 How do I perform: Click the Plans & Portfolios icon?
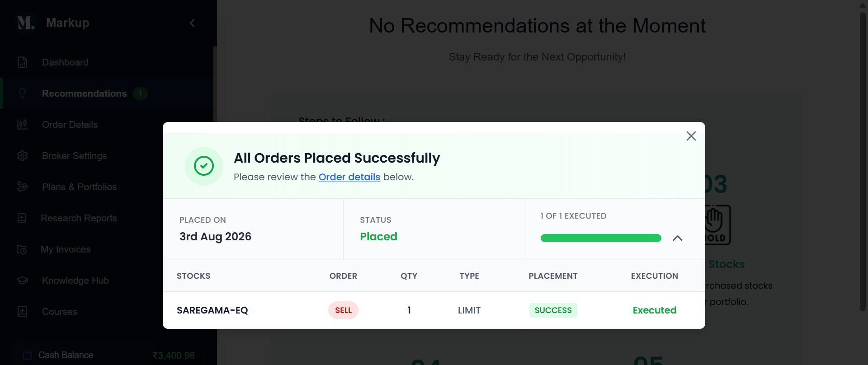tap(22, 187)
